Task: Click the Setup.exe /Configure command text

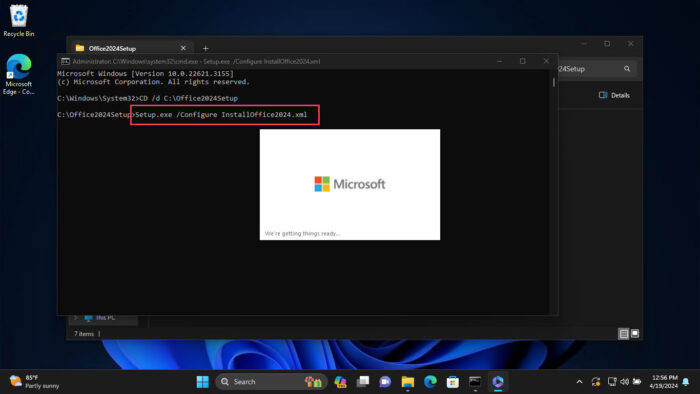Action: click(x=221, y=115)
